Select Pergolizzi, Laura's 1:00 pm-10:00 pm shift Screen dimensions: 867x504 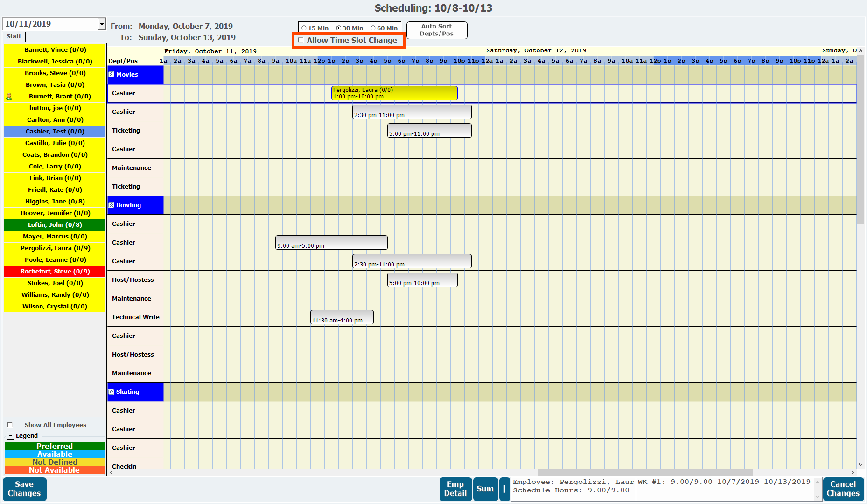click(394, 93)
